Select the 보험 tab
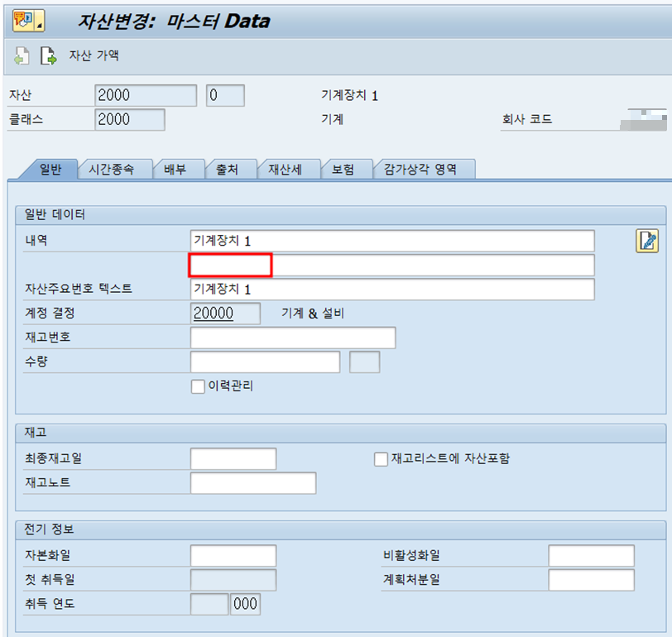Image resolution: width=672 pixels, height=637 pixels. click(x=343, y=170)
